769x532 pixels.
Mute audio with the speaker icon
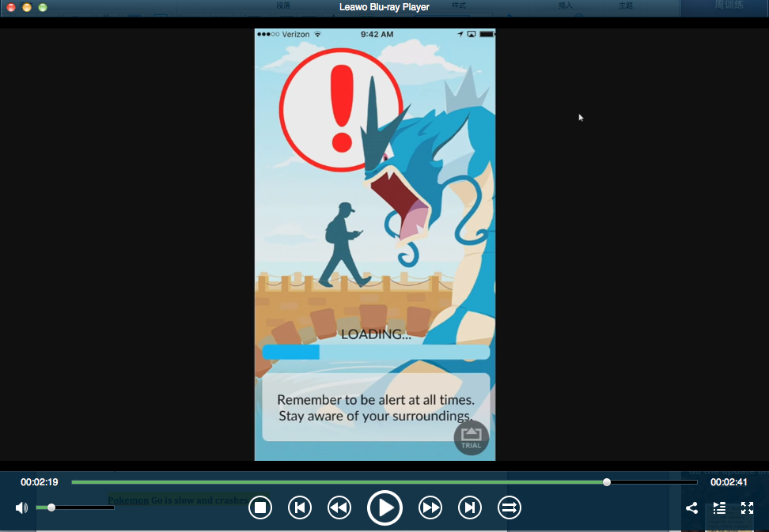coord(21,508)
